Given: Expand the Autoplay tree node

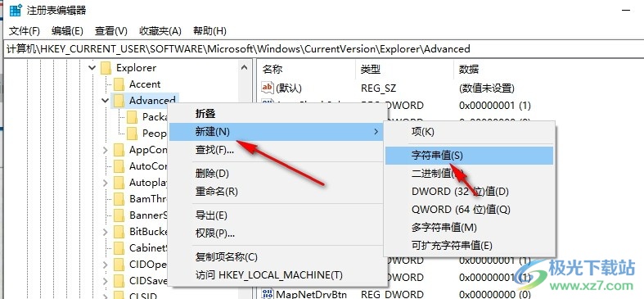Looking at the screenshot, I should click(105, 183).
